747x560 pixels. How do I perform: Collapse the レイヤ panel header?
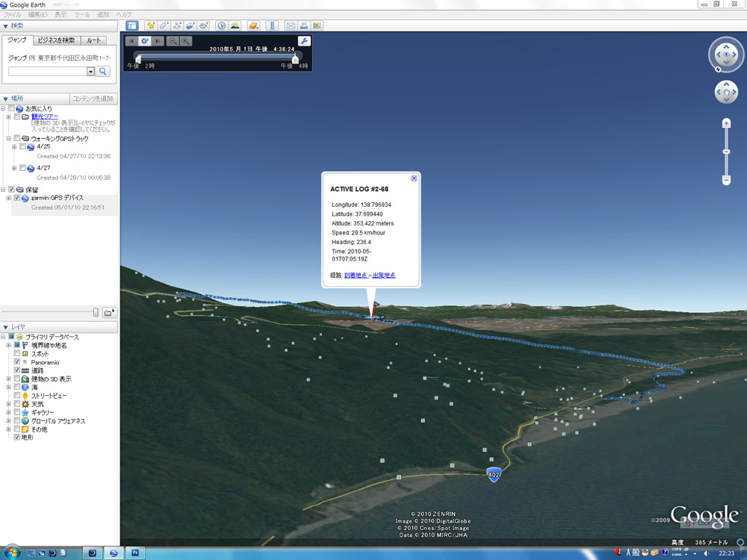(x=59, y=327)
